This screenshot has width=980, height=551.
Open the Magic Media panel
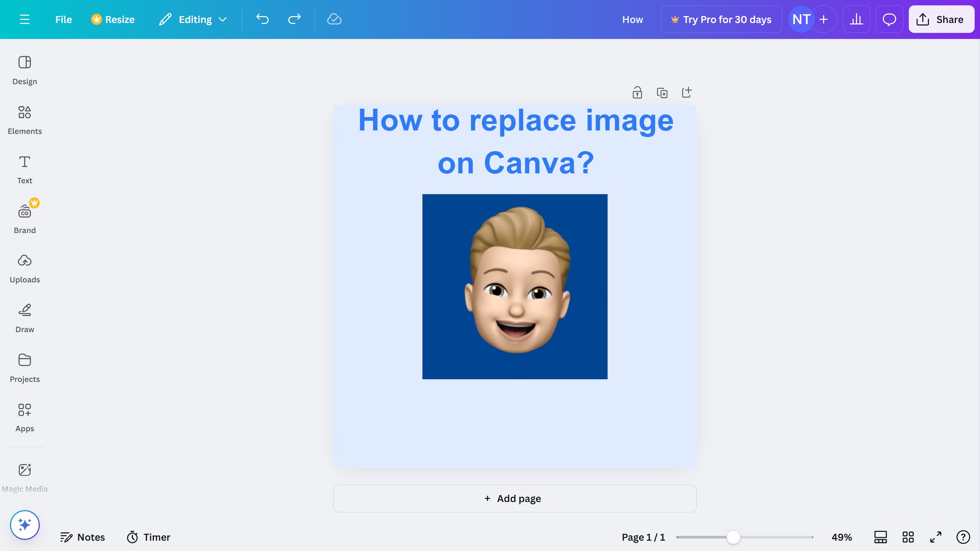click(x=24, y=476)
